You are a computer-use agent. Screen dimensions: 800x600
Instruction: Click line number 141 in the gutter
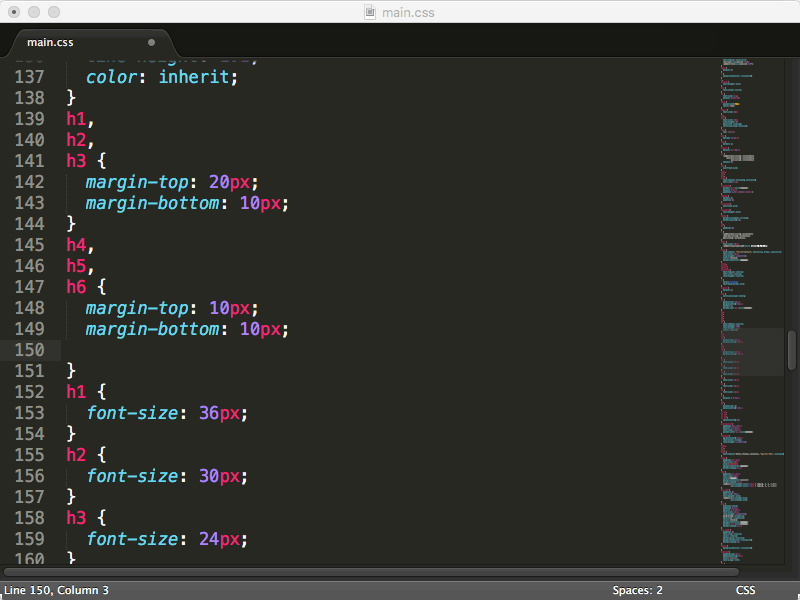click(x=30, y=161)
